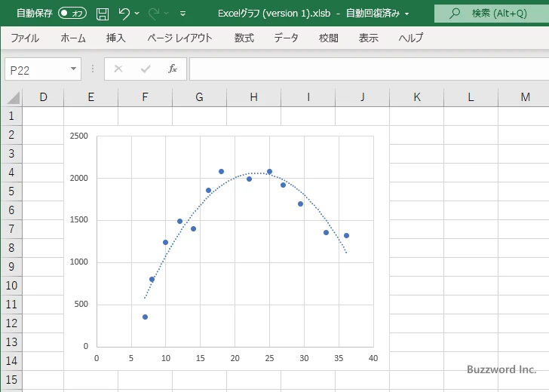Click the fx insert function icon
549x392 pixels.
(x=172, y=69)
